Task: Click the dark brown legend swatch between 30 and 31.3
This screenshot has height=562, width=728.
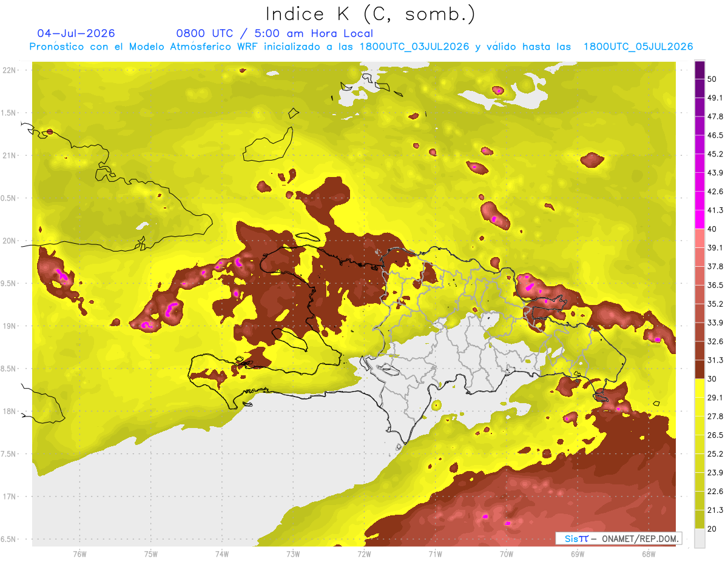Action: [699, 369]
